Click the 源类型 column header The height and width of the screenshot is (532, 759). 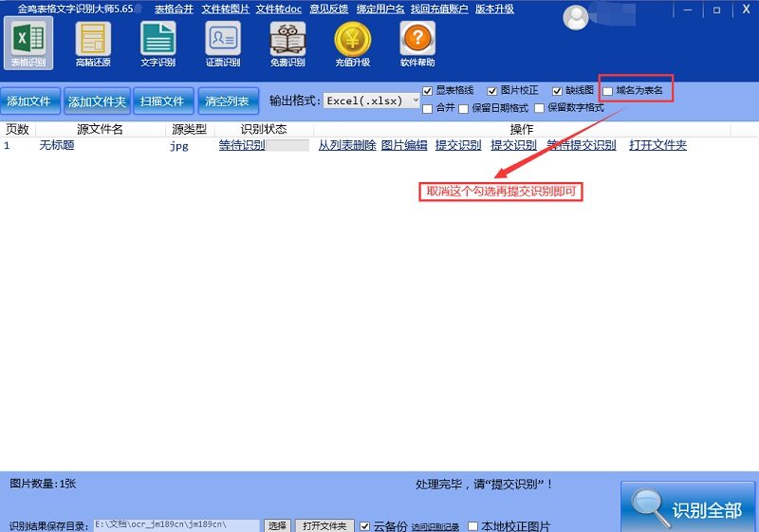point(190,129)
